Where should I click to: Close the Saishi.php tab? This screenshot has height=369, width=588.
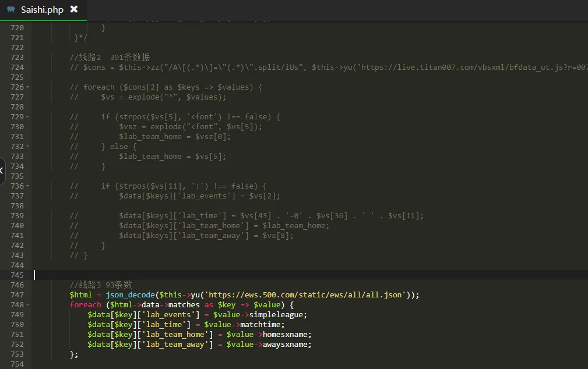74,9
